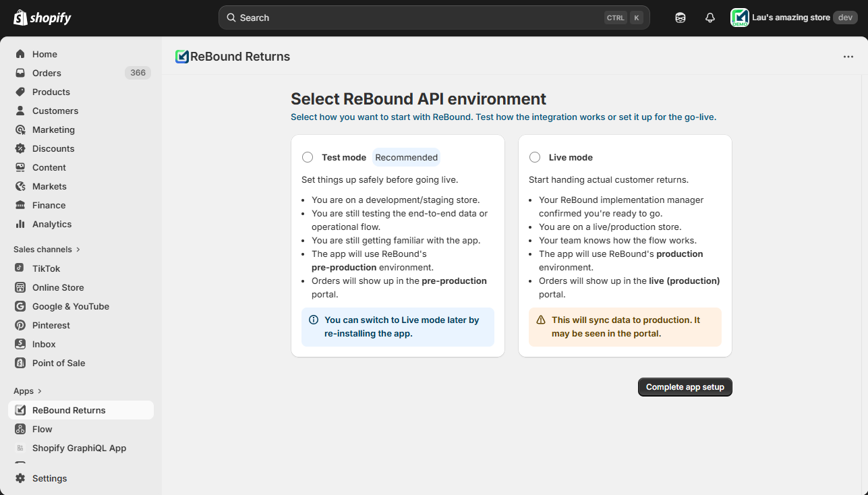Click the Content icon in sidebar
This screenshot has height=495, width=868.
(20, 167)
